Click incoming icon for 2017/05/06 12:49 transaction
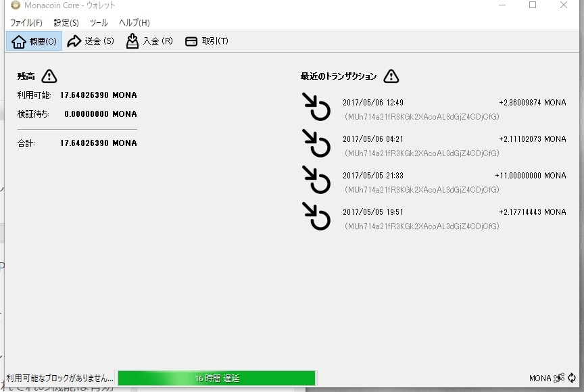The width and height of the screenshot is (584, 392). pos(316,107)
